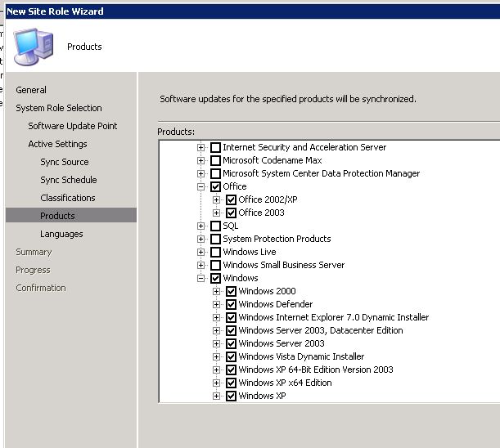Expand Microsoft System Center Data Protection Manager
The width and height of the screenshot is (500, 448).
(200, 173)
